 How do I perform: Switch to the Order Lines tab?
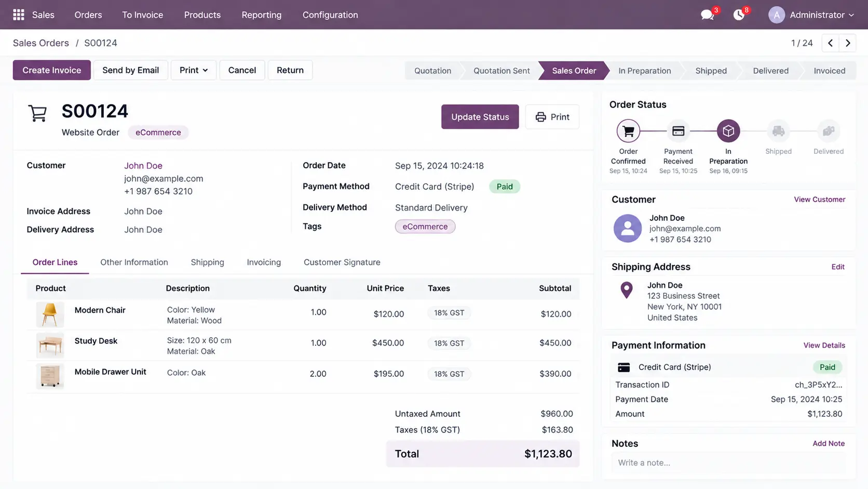(55, 262)
